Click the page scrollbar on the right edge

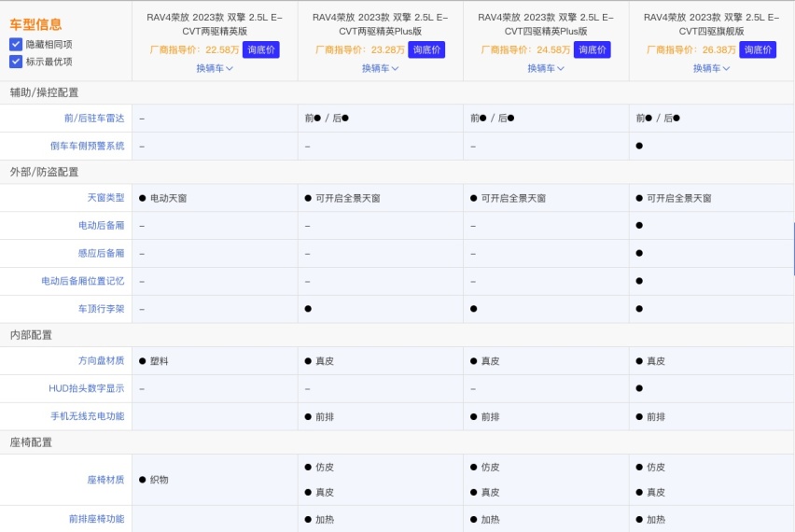pos(793,248)
